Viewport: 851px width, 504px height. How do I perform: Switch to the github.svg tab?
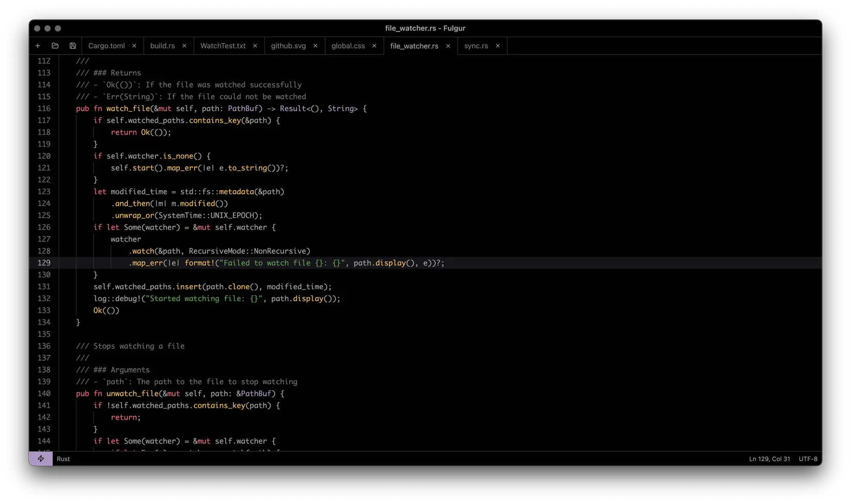coord(288,46)
